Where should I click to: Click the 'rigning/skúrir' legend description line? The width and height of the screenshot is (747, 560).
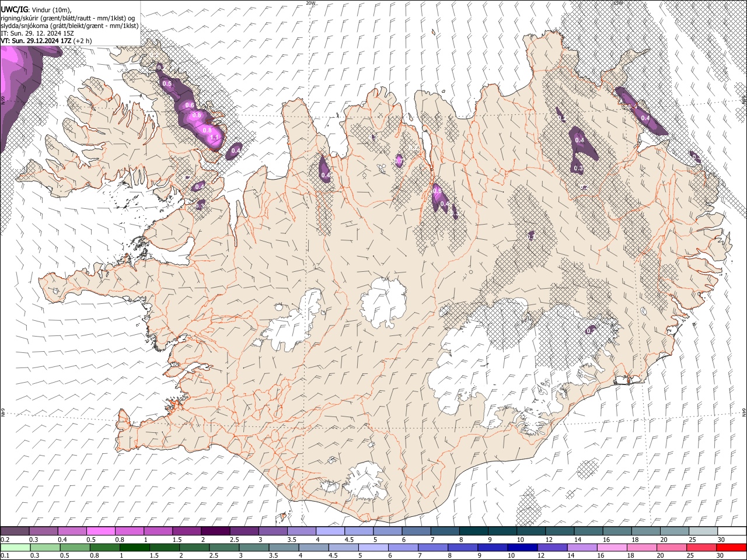point(68,17)
